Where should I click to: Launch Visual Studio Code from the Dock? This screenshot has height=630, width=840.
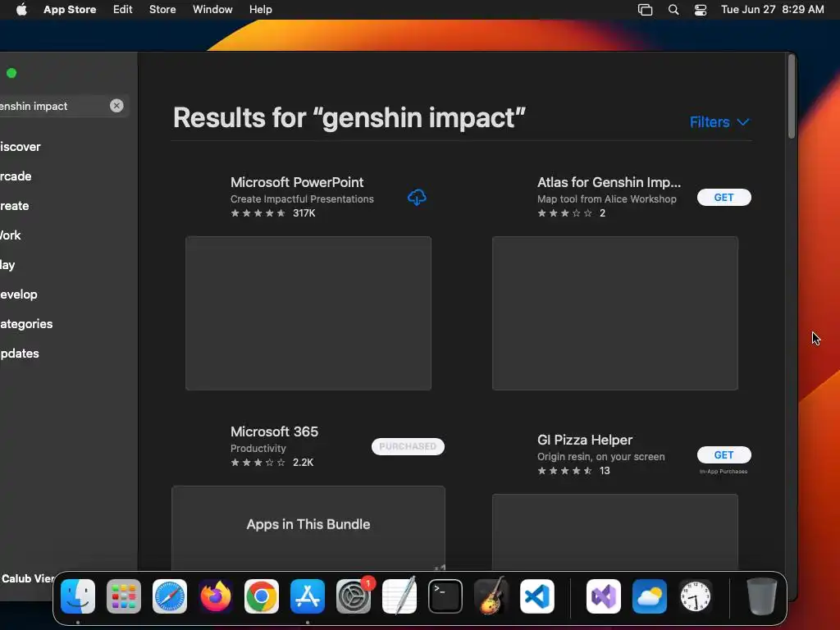(x=536, y=596)
